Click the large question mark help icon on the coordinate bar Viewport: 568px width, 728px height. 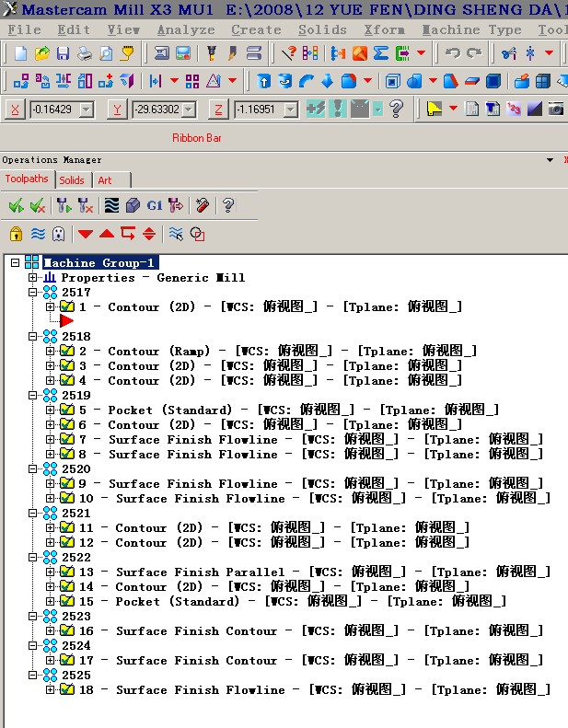(396, 110)
